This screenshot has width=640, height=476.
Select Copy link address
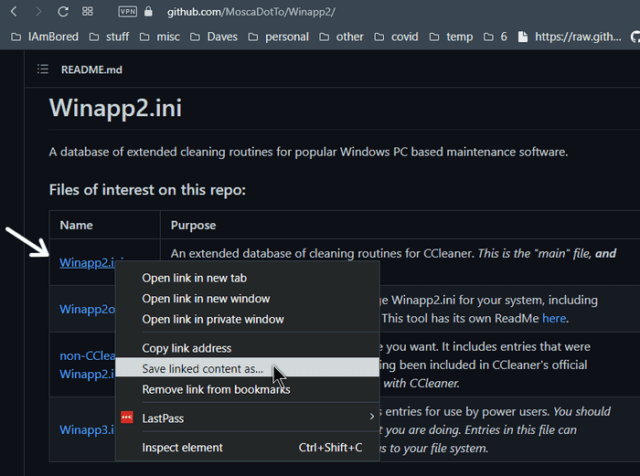point(247,348)
